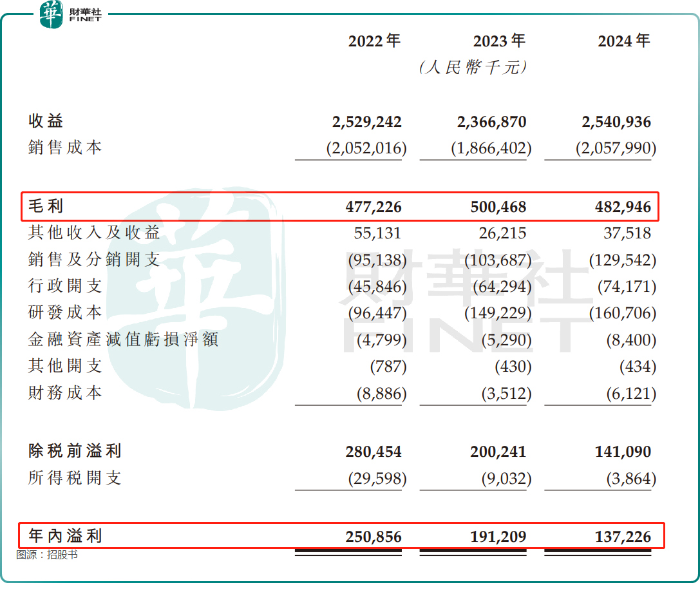Select the 2022年 column header
This screenshot has height=596, width=700.
click(x=374, y=41)
